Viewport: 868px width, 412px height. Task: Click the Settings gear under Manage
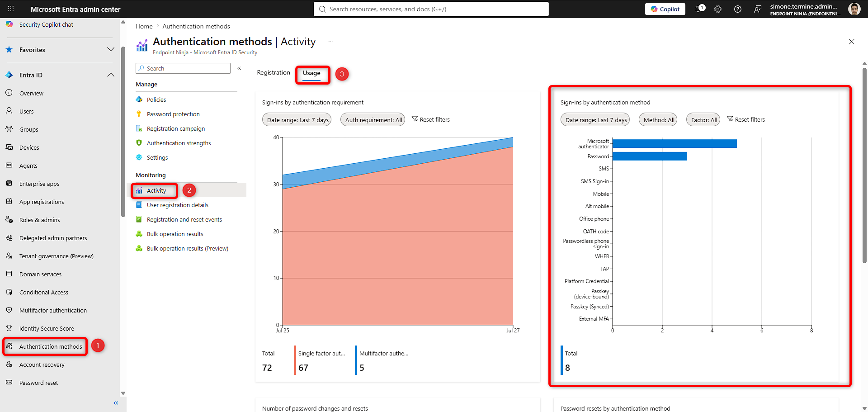[139, 157]
